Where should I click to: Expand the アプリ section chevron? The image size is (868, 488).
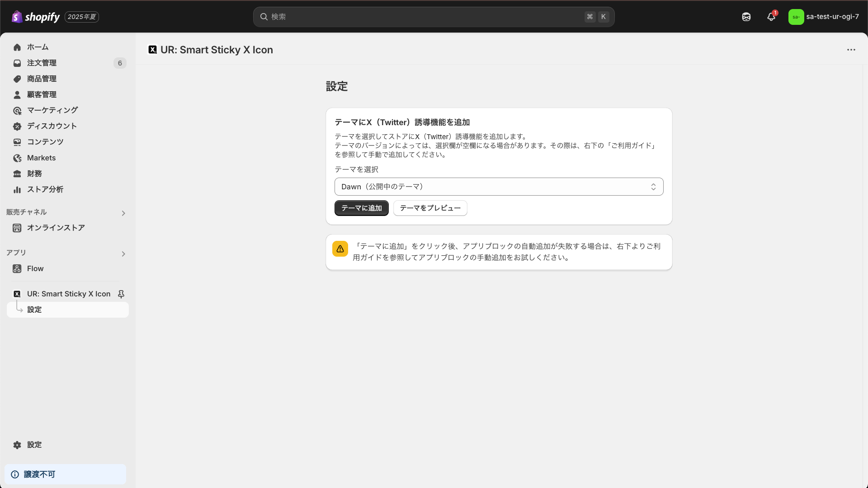[123, 254]
